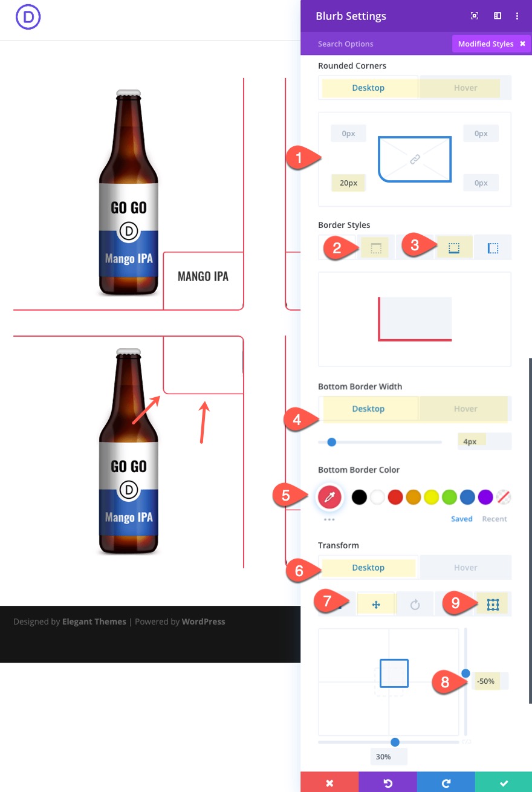This screenshot has height=792, width=532.
Task: Expand color options via the three dots
Action: pos(329,519)
